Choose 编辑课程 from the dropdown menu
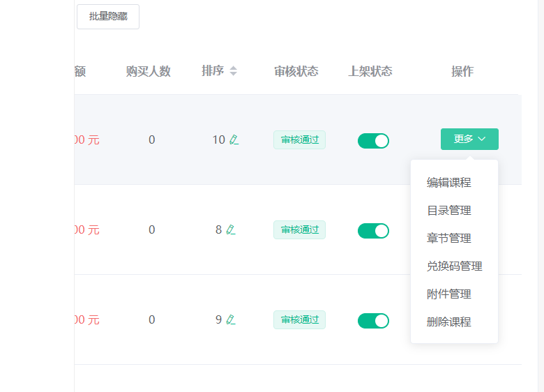Viewport: 544px width, 392px height. pos(448,183)
